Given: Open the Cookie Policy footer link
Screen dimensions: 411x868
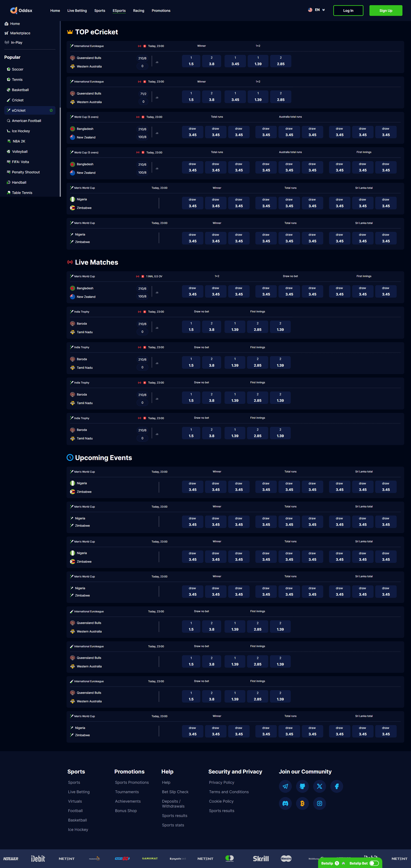Looking at the screenshot, I should coord(221,801).
